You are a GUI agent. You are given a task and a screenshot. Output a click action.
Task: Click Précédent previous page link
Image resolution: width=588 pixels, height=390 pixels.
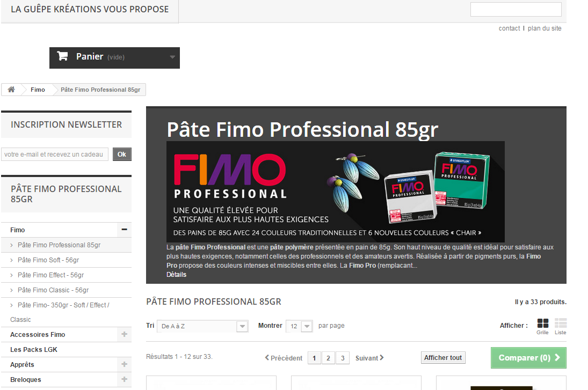[x=284, y=358]
